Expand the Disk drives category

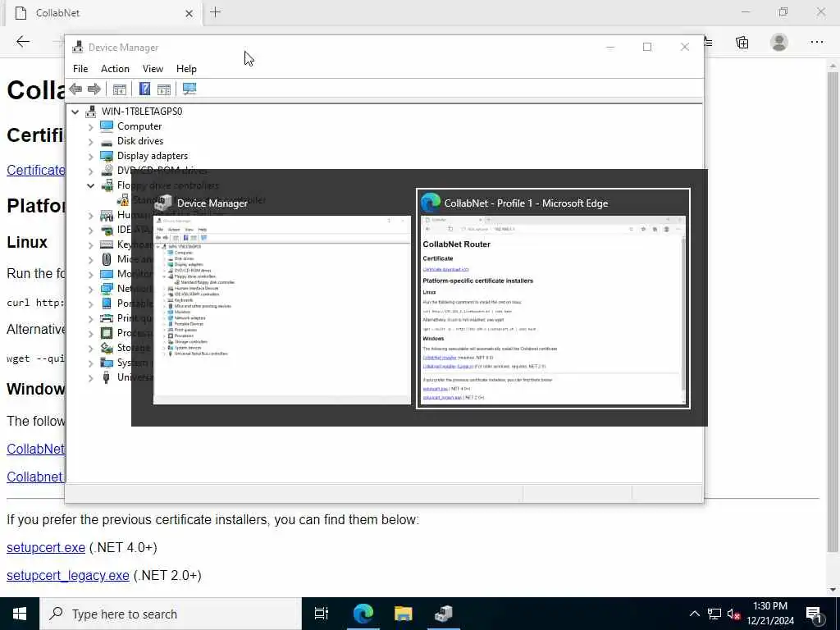click(x=90, y=142)
